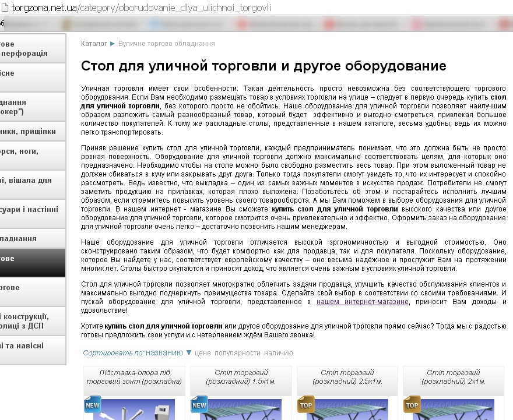Click TOP badge on 2.5х1м table product
513x420 pixels.
click(306, 405)
